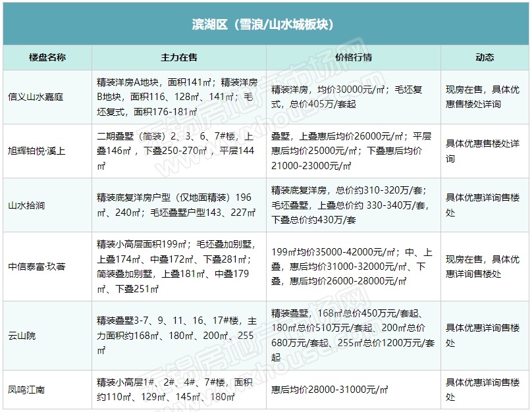Click the table title 滨湖区（雪浪/山水城板块）
The height and width of the screenshot is (412, 532).
coord(263,24)
